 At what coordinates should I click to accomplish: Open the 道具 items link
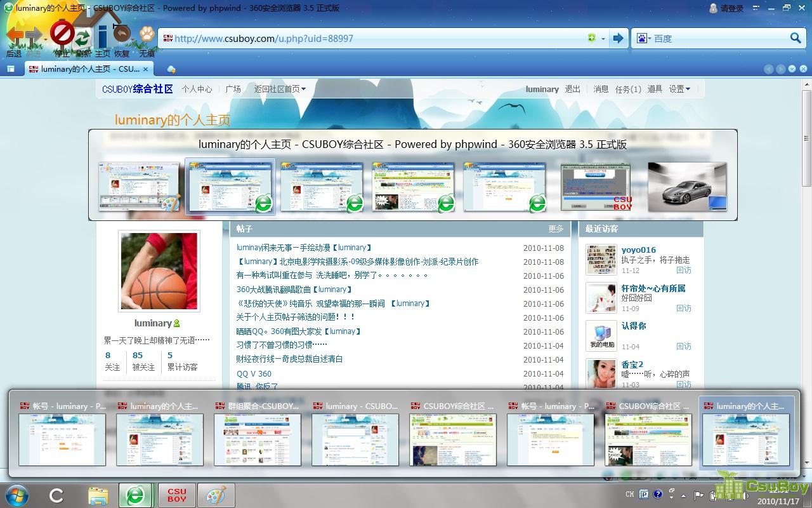pyautogui.click(x=655, y=89)
